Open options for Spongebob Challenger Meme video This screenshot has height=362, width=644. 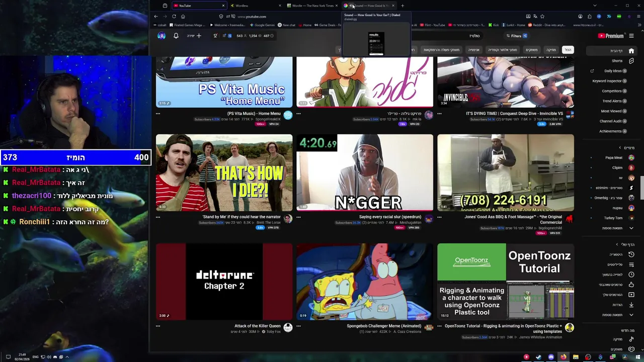coord(298,326)
